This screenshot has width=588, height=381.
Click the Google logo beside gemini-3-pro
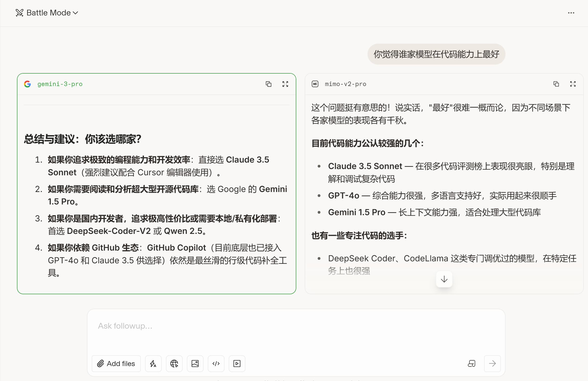[27, 84]
